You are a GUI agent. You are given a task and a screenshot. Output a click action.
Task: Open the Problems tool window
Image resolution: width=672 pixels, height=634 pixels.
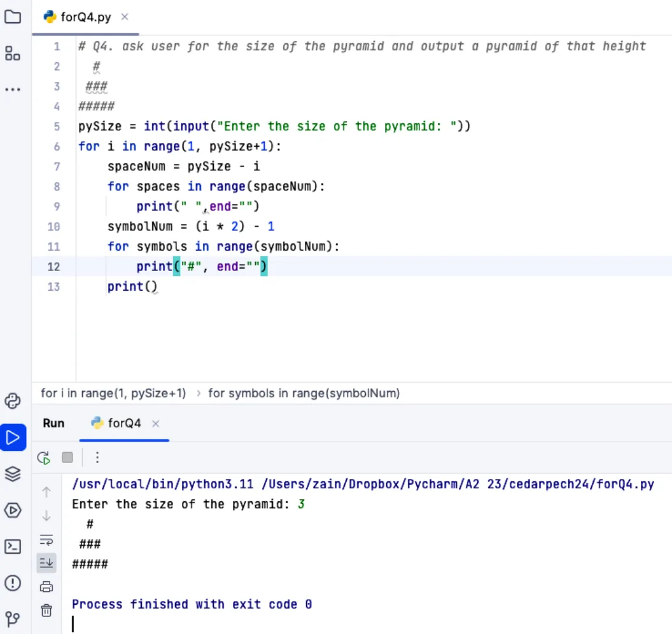13,583
